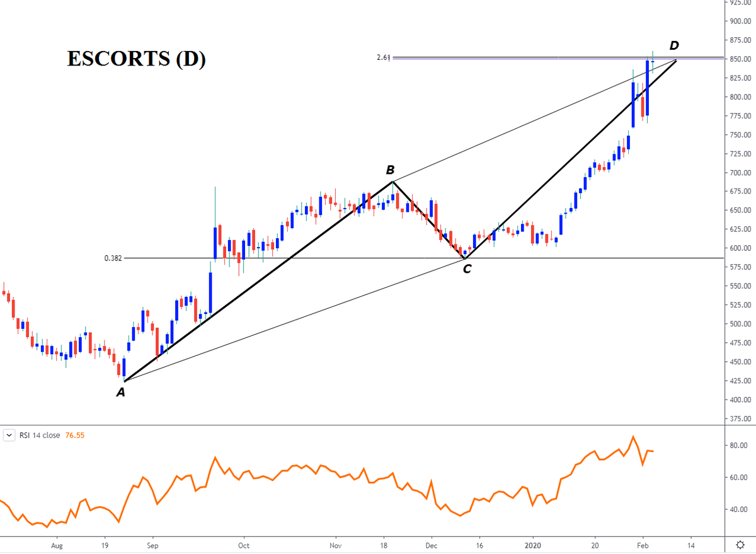Open chart settings gear icon

pyautogui.click(x=740, y=544)
